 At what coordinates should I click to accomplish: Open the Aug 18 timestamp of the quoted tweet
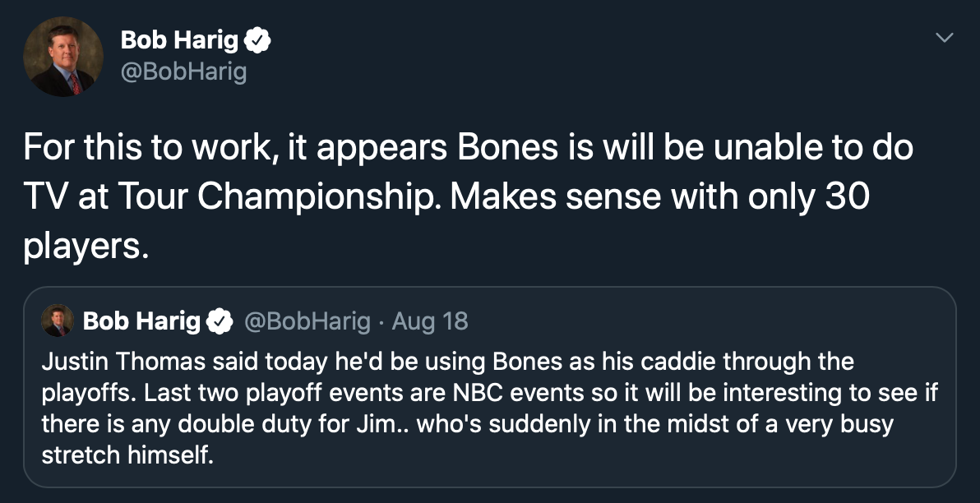click(x=430, y=321)
